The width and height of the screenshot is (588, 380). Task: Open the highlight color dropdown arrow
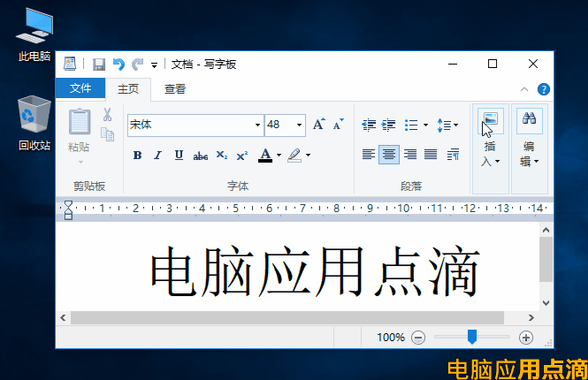[x=308, y=156]
